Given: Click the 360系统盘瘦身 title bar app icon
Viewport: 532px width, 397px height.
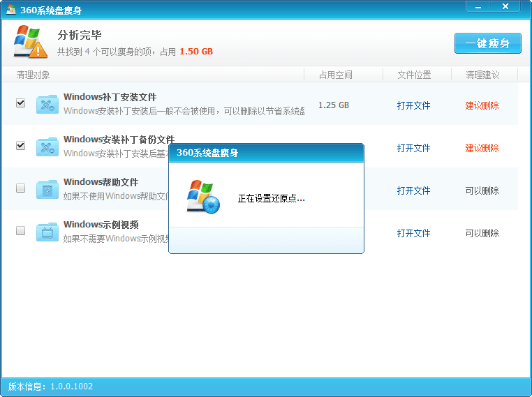Looking at the screenshot, I should click(x=11, y=10).
